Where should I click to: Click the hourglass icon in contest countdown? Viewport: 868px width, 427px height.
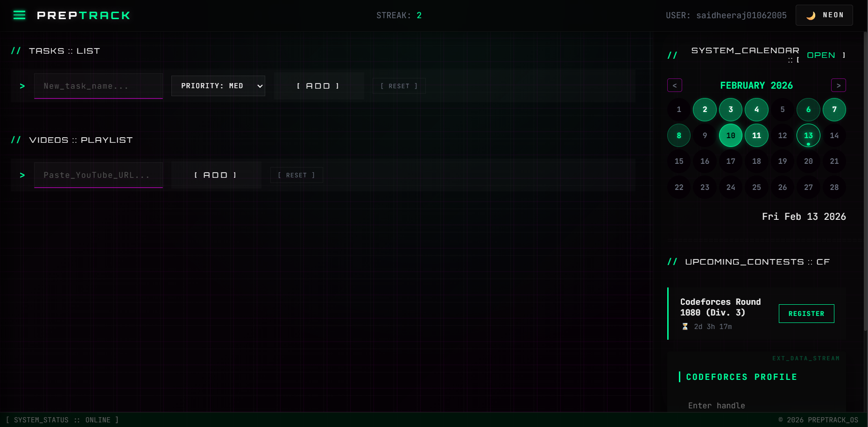[685, 326]
